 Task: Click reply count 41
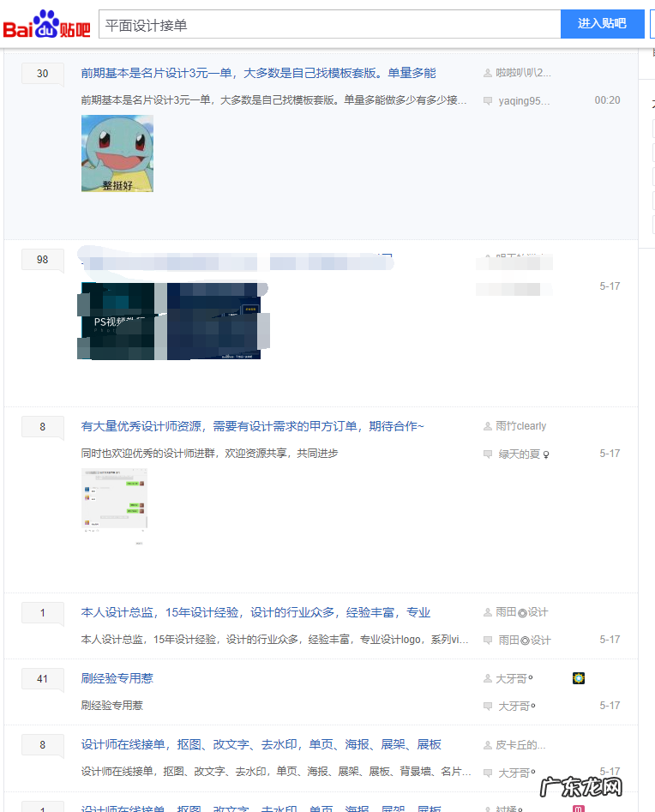point(43,679)
